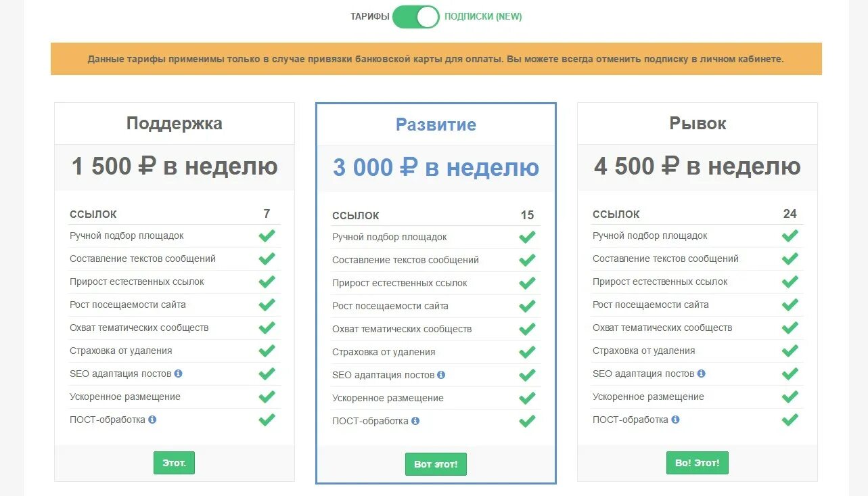
Task: Click info icon next to SEO адаптация in Поддержка
Action: (x=178, y=374)
